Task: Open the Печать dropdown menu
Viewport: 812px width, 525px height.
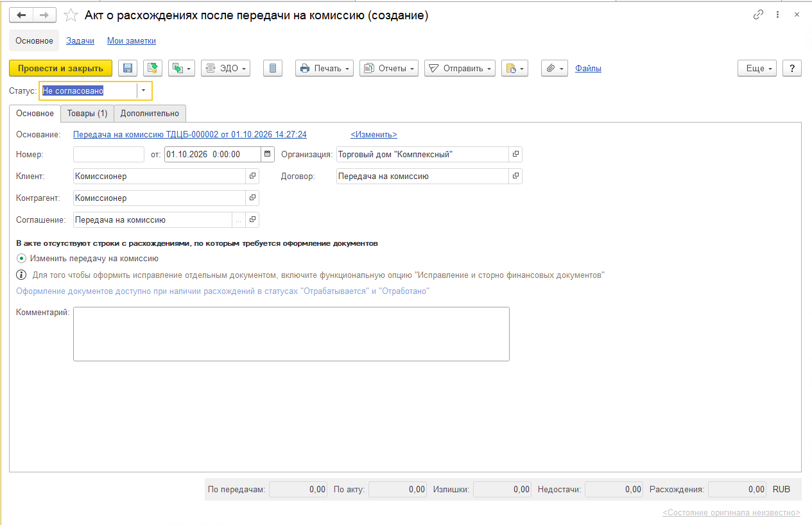Action: point(325,68)
